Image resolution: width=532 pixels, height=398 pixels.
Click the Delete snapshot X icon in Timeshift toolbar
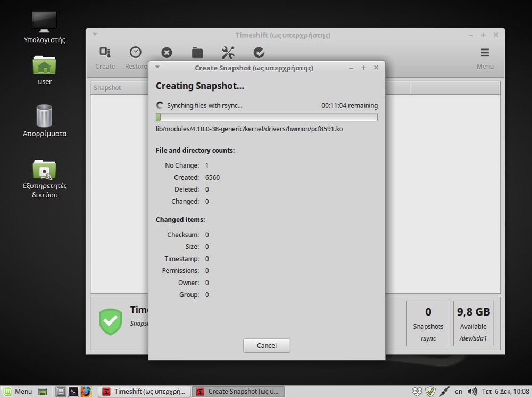(167, 53)
